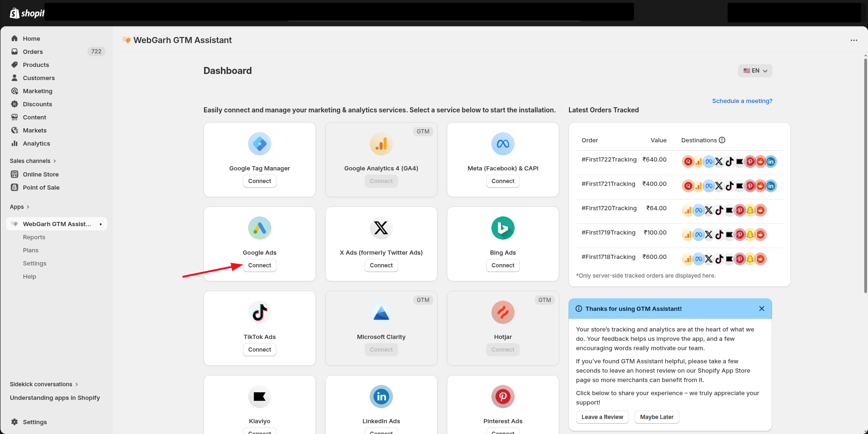Image resolution: width=868 pixels, height=434 pixels.
Task: Select order #First1720Tracking
Action: point(609,208)
